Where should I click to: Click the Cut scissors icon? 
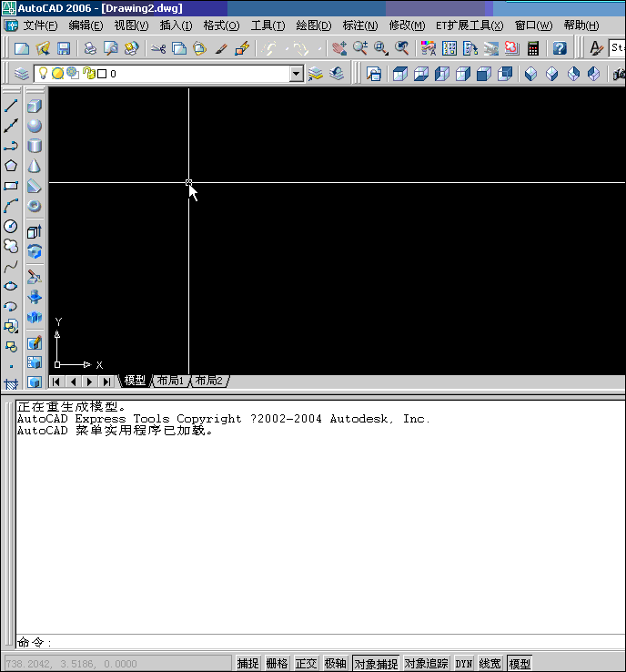pos(158,48)
